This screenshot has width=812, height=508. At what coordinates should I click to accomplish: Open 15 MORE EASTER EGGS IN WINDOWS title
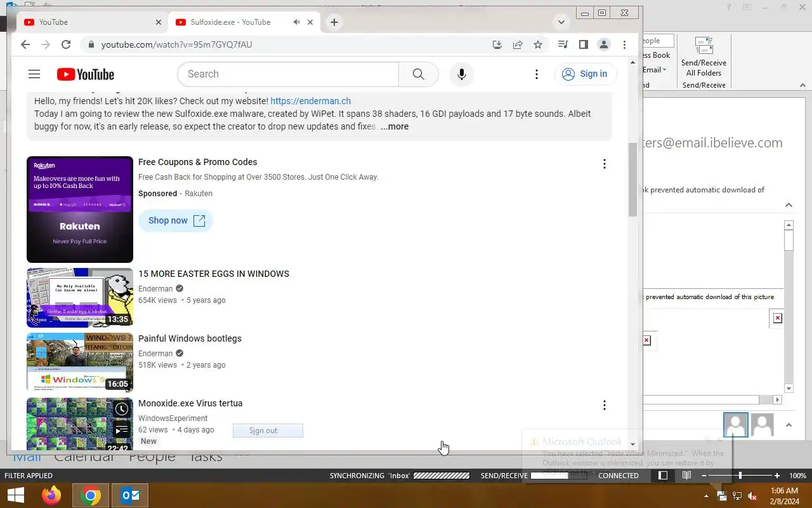coord(214,274)
